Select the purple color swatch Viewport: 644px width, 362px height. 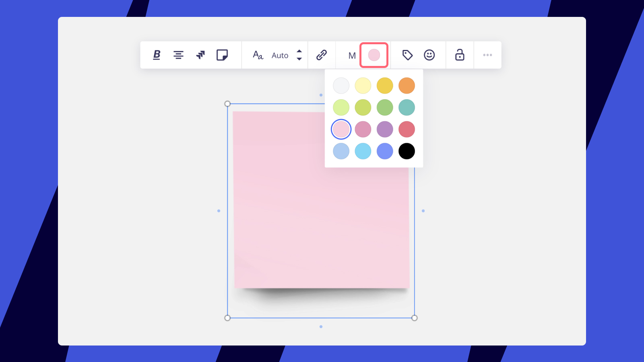click(385, 130)
